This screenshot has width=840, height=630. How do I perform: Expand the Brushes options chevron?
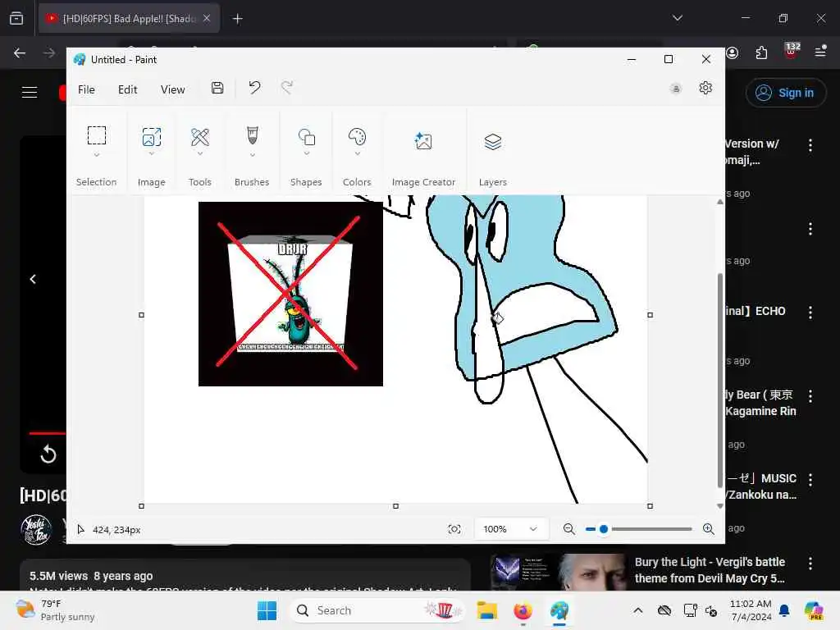253,155
